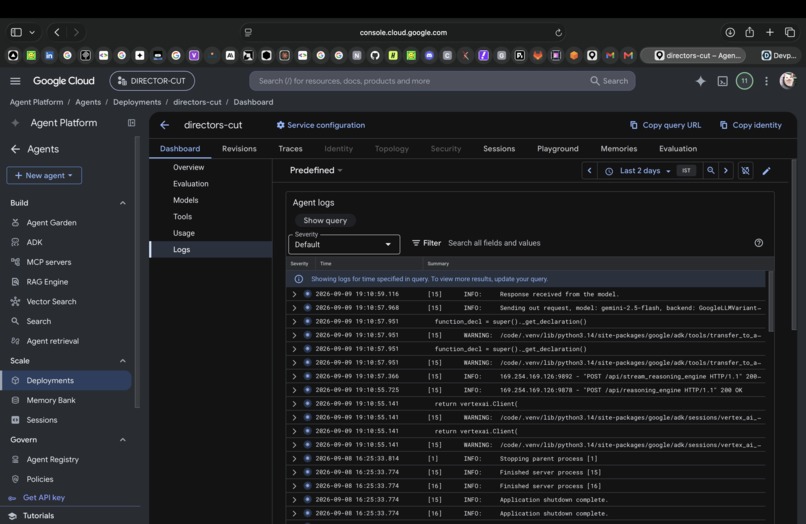Switch to the Revisions tab

[x=239, y=149]
